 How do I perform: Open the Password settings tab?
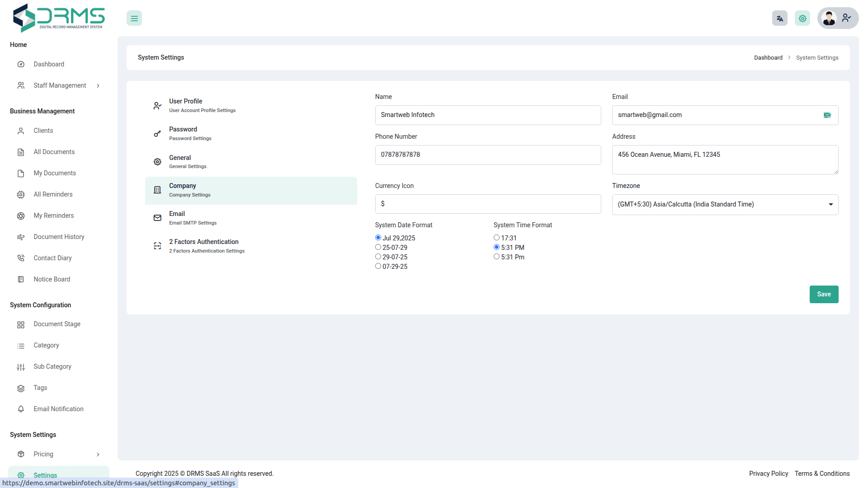coord(183,133)
